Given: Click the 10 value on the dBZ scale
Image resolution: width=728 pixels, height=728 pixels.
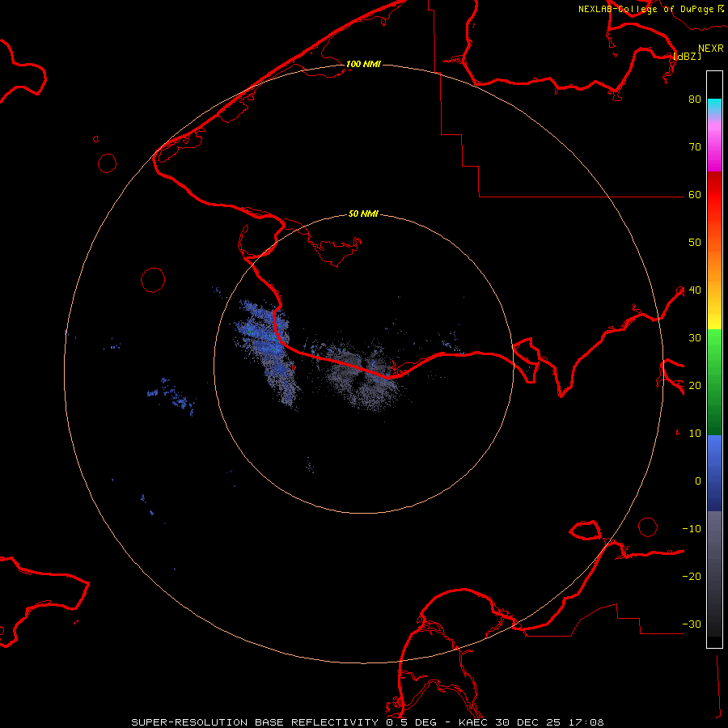Looking at the screenshot, I should 695,434.
